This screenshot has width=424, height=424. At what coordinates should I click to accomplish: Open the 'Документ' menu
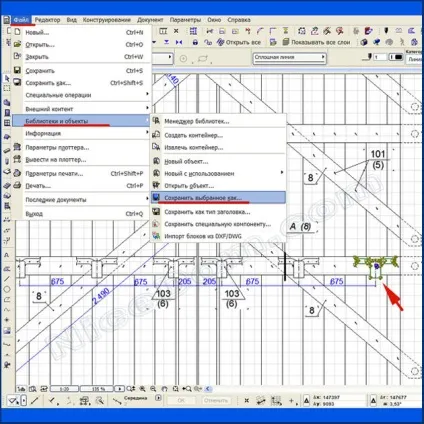coord(150,20)
